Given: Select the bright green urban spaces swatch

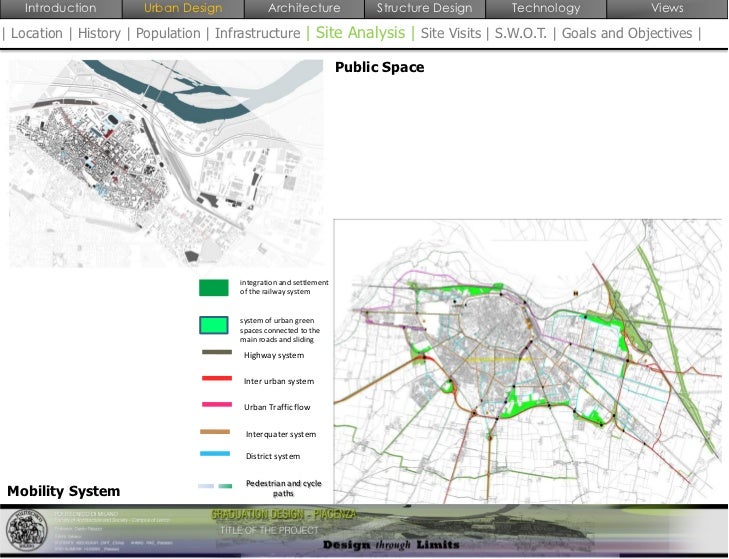Looking at the screenshot, I should tap(214, 325).
